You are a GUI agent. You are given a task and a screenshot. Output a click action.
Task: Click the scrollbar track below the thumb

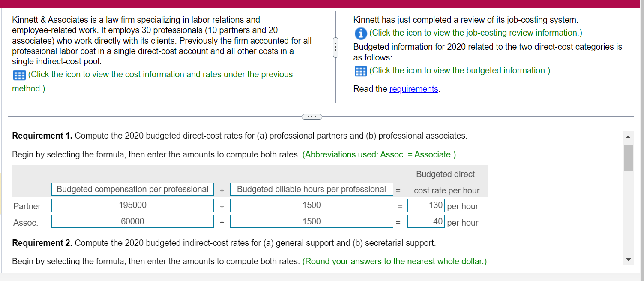(x=628, y=215)
